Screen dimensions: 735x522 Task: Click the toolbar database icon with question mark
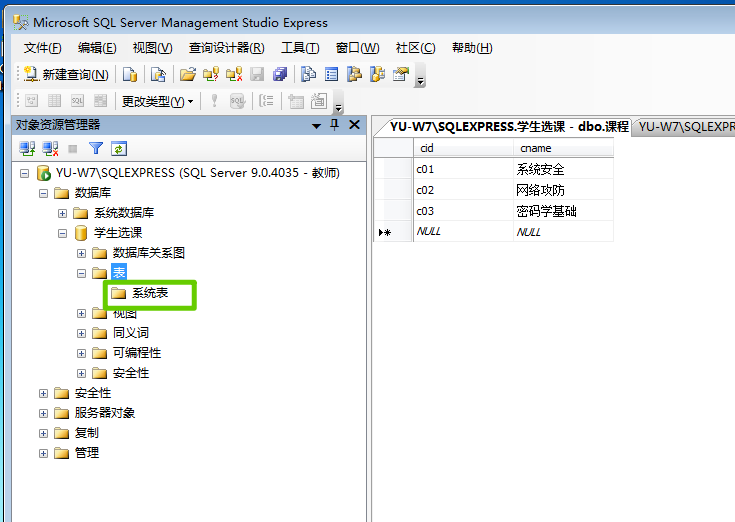pyautogui.click(x=211, y=75)
